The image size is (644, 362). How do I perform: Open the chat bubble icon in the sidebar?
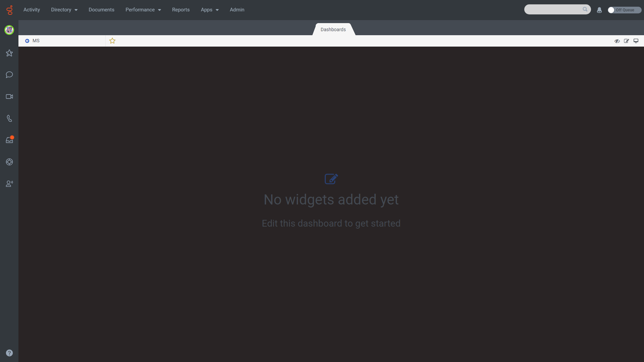pyautogui.click(x=9, y=75)
